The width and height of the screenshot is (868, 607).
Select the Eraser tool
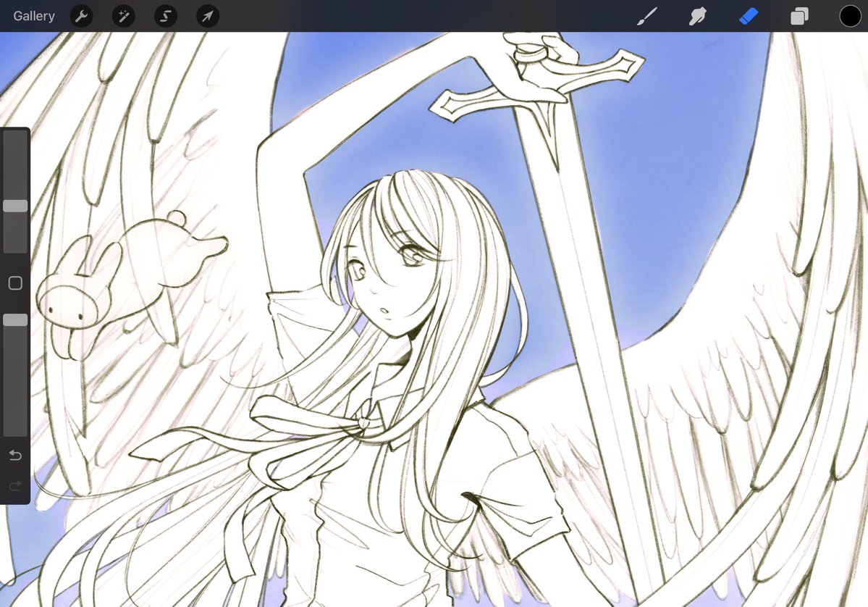(x=749, y=16)
